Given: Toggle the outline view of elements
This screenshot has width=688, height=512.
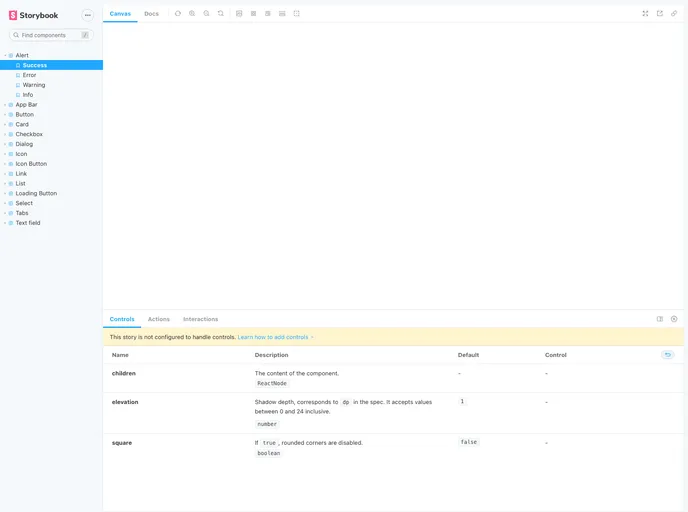Looking at the screenshot, I should point(297,14).
